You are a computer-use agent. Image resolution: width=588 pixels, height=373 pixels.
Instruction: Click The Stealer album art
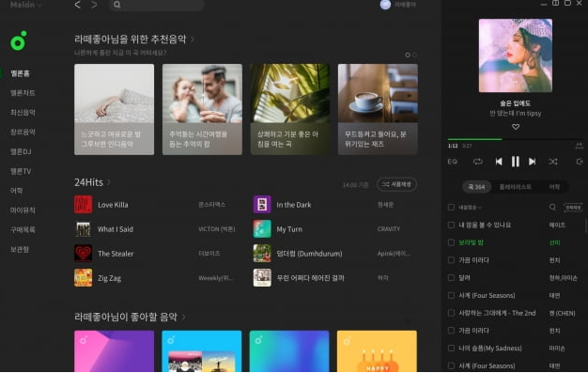coord(84,254)
